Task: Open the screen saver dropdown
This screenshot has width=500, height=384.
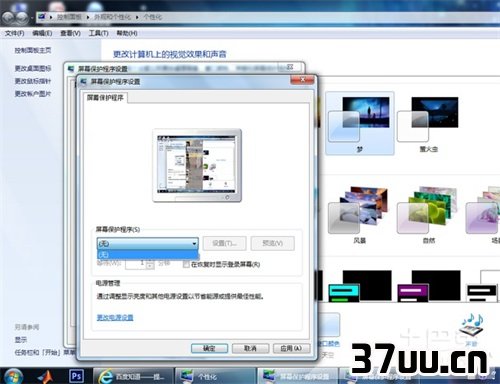Action: click(147, 243)
